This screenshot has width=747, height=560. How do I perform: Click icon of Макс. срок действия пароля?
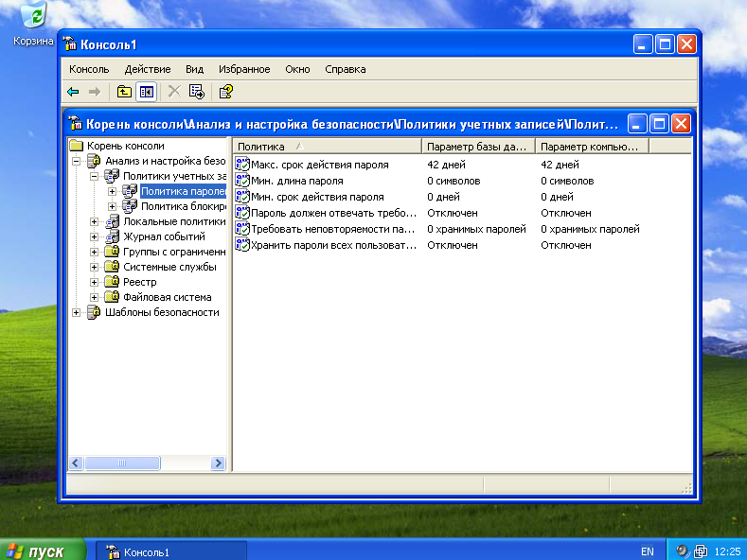[x=242, y=165]
